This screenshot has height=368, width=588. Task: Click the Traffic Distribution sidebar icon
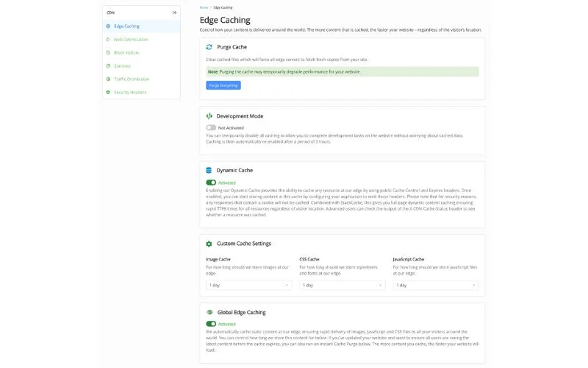108,79
